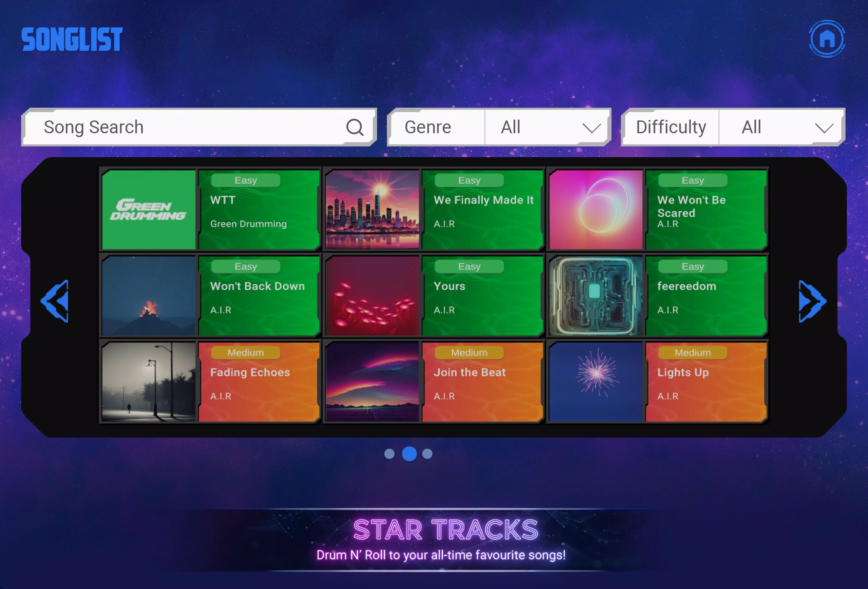The image size is (868, 589).
Task: Click the Genre dropdown chevron arrow
Action: 592,128
